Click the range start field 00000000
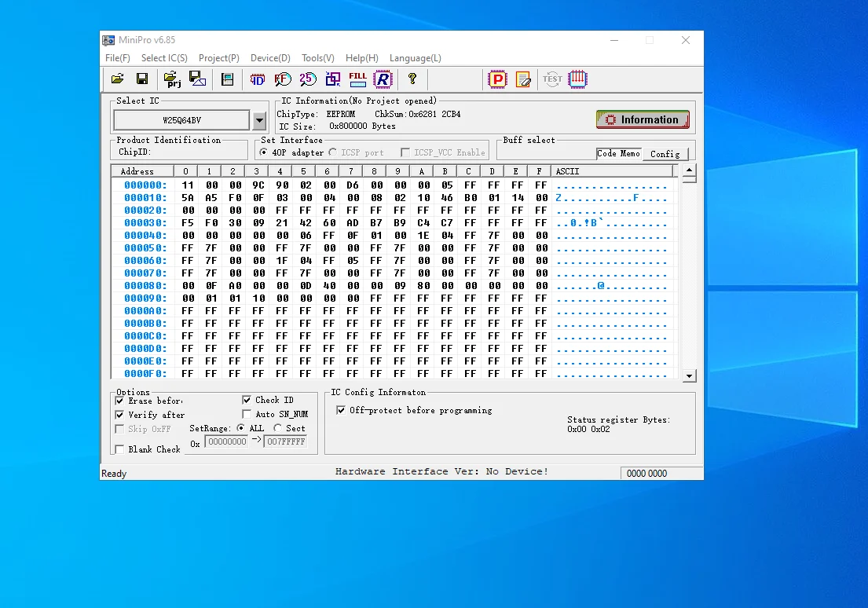This screenshot has height=608, width=868. pos(226,441)
